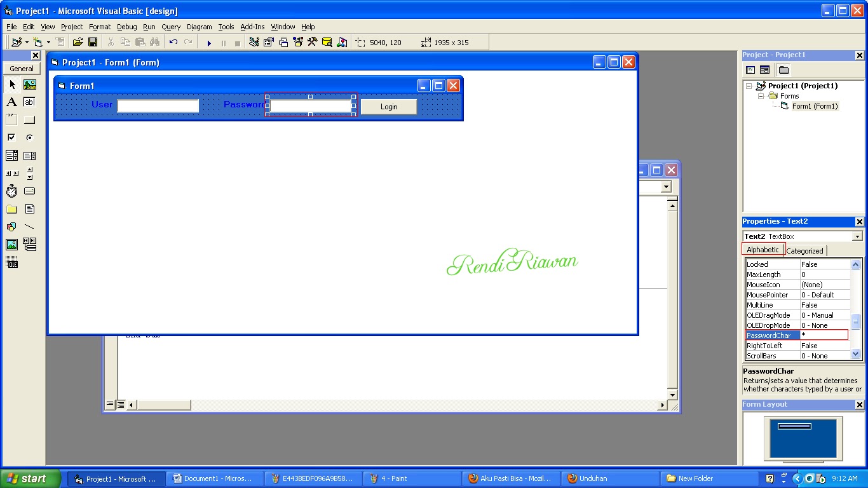The image size is (868, 488).
Task: Open the Debug menu
Action: (126, 27)
